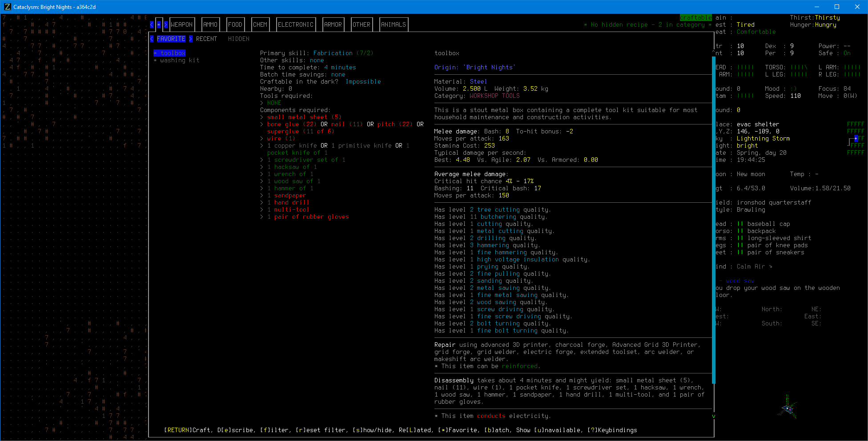Switch to the RECENT subcategory
This screenshot has width=868, height=441.
click(207, 39)
